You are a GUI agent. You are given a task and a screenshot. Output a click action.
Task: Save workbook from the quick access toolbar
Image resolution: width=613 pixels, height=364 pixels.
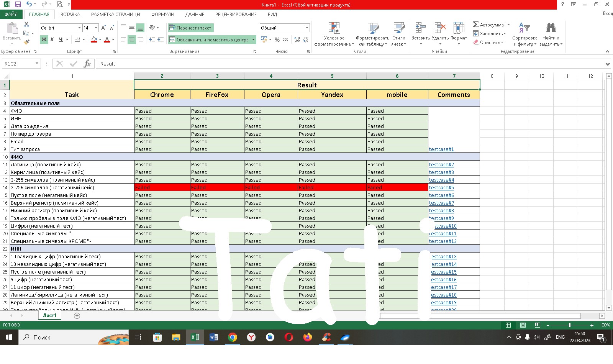pyautogui.click(x=18, y=5)
